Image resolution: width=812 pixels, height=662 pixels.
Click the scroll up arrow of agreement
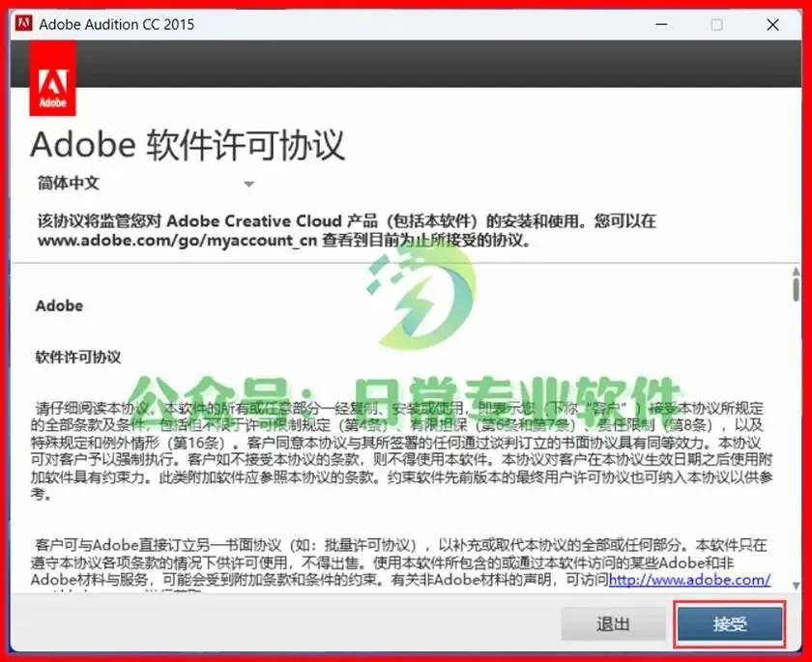click(x=796, y=272)
